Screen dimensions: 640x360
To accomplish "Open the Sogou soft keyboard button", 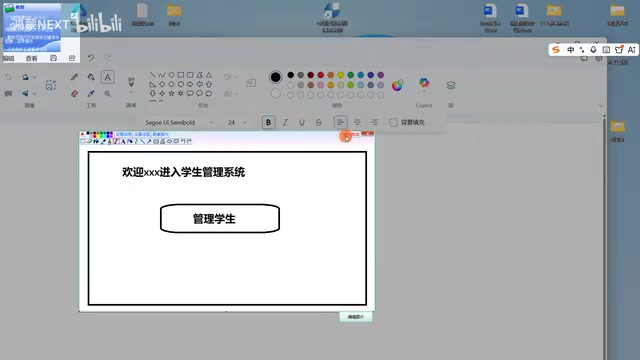I will click(x=606, y=49).
